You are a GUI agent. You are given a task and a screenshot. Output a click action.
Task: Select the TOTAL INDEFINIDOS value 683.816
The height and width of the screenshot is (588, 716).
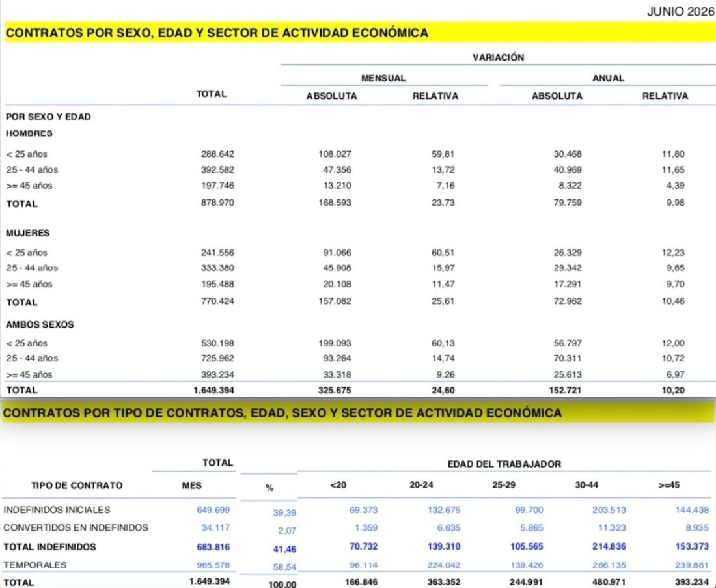[x=213, y=547]
